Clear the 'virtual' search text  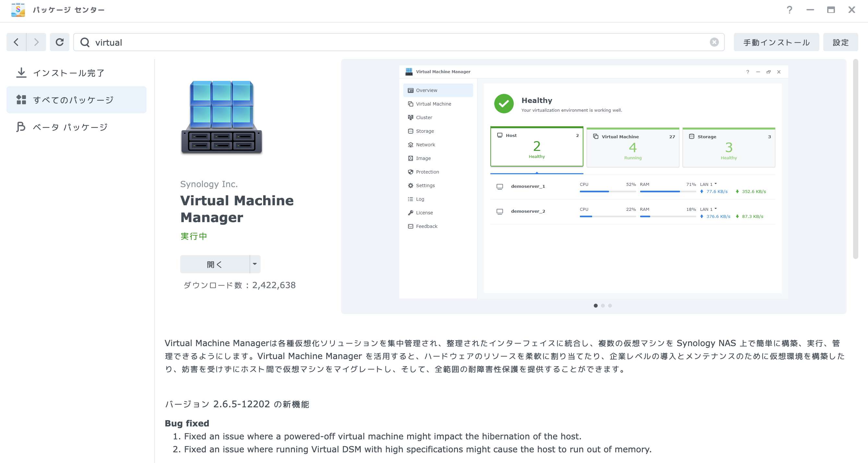click(714, 42)
